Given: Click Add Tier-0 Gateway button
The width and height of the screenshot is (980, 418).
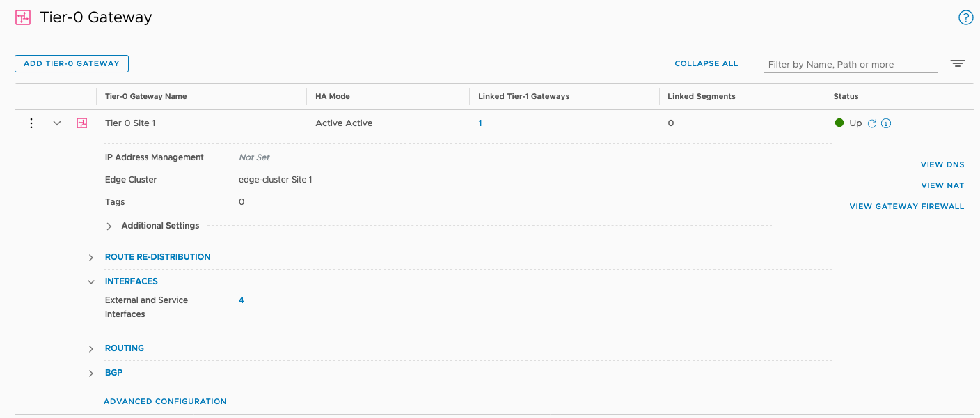Looking at the screenshot, I should point(72,63).
